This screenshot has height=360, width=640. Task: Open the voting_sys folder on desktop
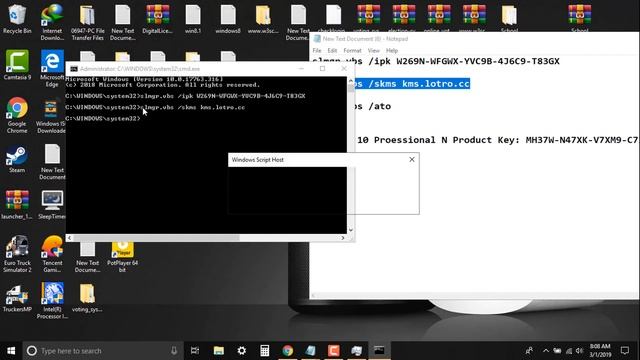coord(87,298)
